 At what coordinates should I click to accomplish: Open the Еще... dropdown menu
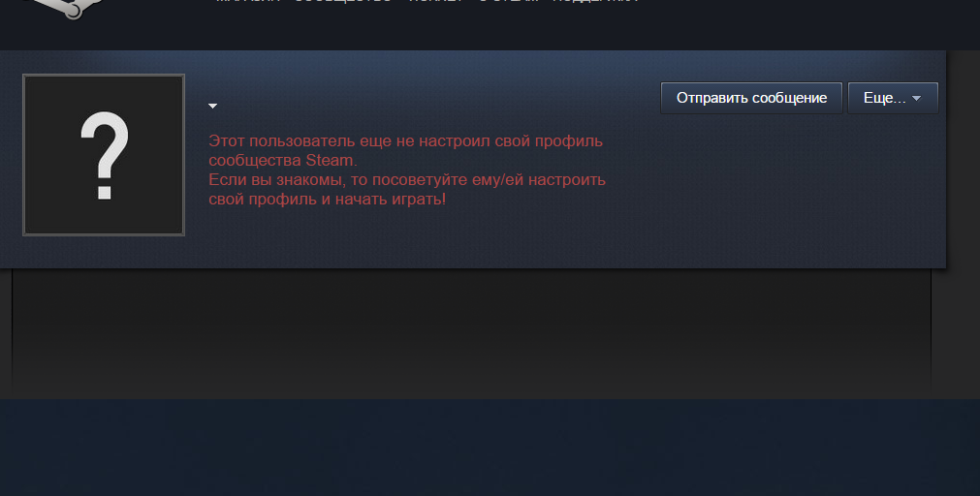[x=893, y=98]
